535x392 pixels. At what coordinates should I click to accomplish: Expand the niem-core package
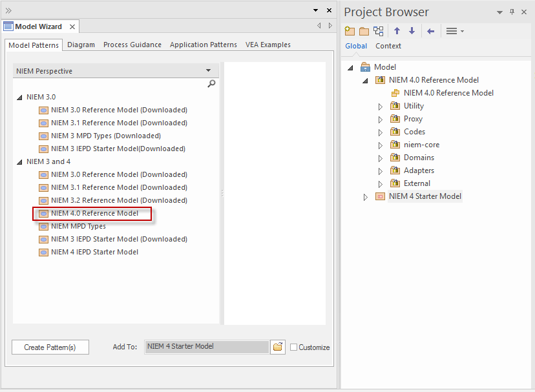pos(381,145)
